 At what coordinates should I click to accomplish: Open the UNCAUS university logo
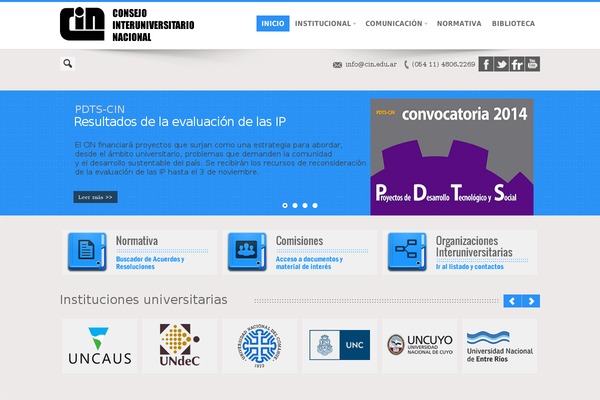tap(99, 346)
